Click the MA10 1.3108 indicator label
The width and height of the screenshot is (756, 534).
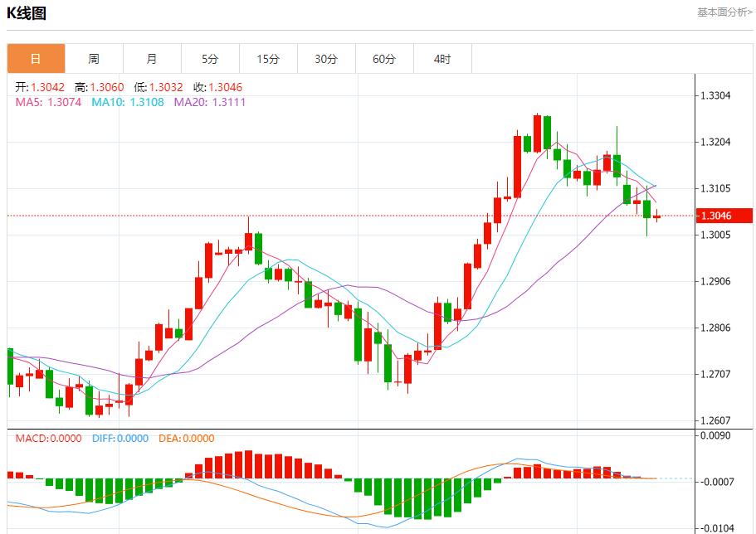click(x=128, y=102)
